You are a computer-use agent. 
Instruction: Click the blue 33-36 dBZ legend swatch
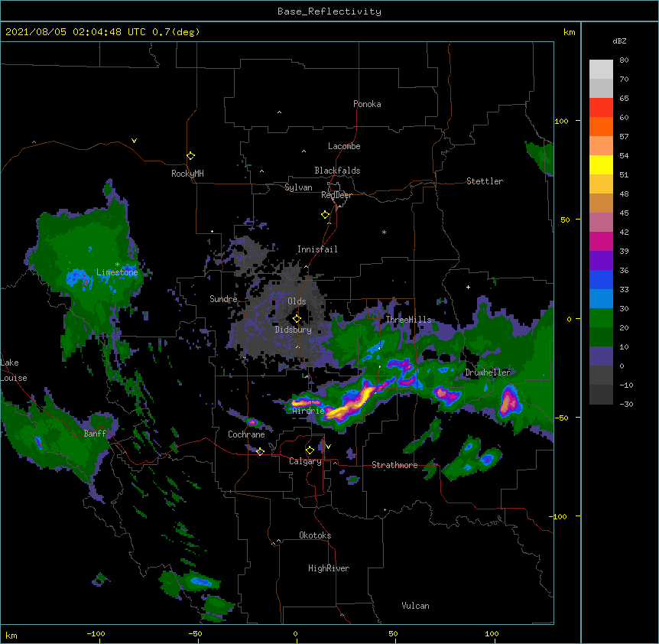click(601, 279)
